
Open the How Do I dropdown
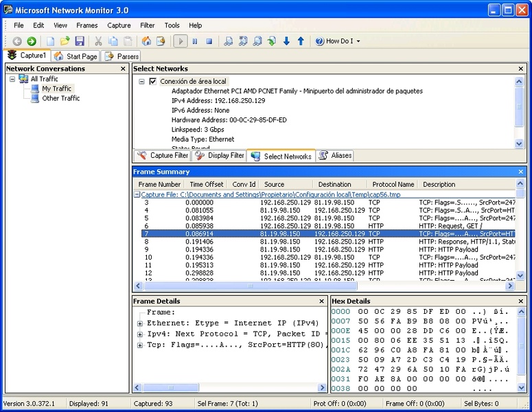pyautogui.click(x=338, y=41)
